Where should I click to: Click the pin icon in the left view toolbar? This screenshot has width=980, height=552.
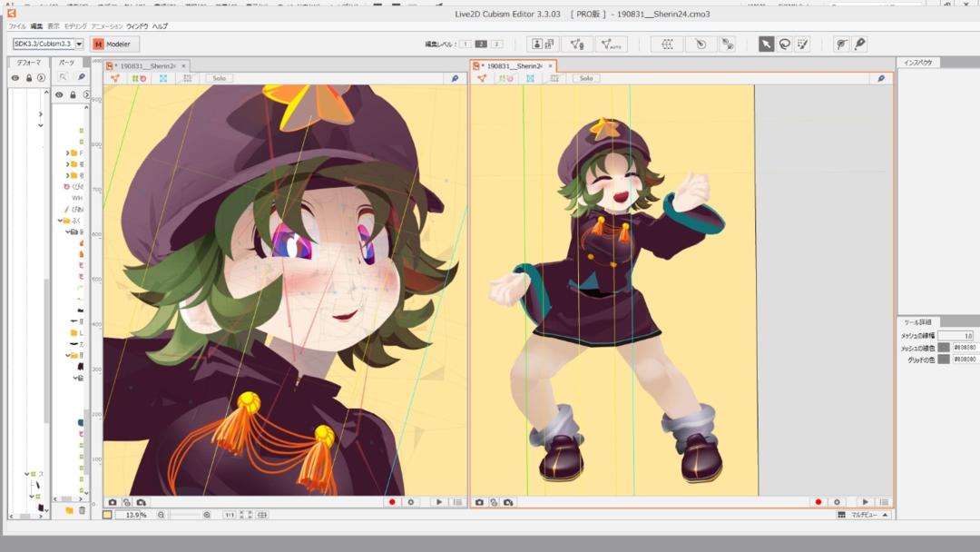coord(455,78)
